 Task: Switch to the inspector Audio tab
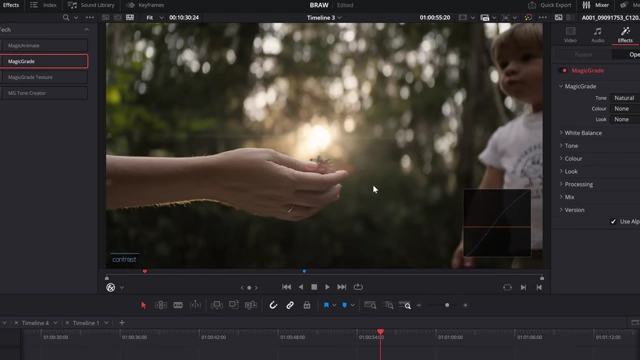point(598,35)
